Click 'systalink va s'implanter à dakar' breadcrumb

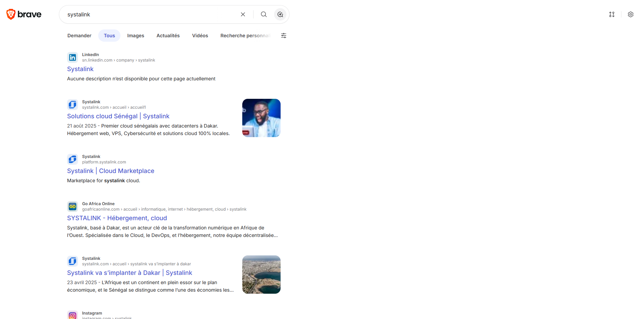click(x=160, y=264)
